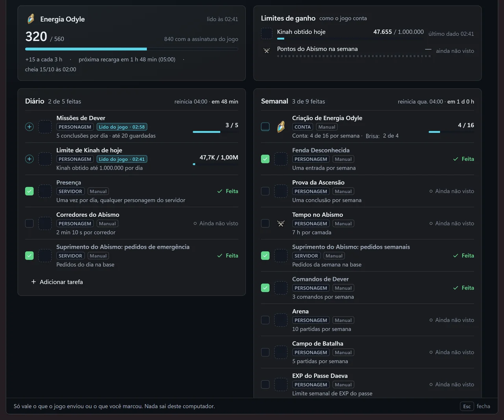Click the empty icon slot beside Kinah obtido hoje
This screenshot has height=420, width=504.
click(267, 33)
